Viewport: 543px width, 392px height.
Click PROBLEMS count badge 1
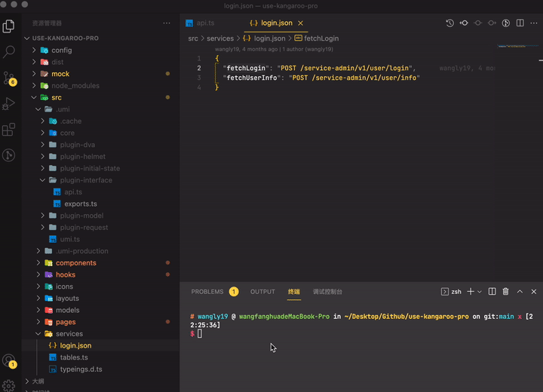point(234,292)
